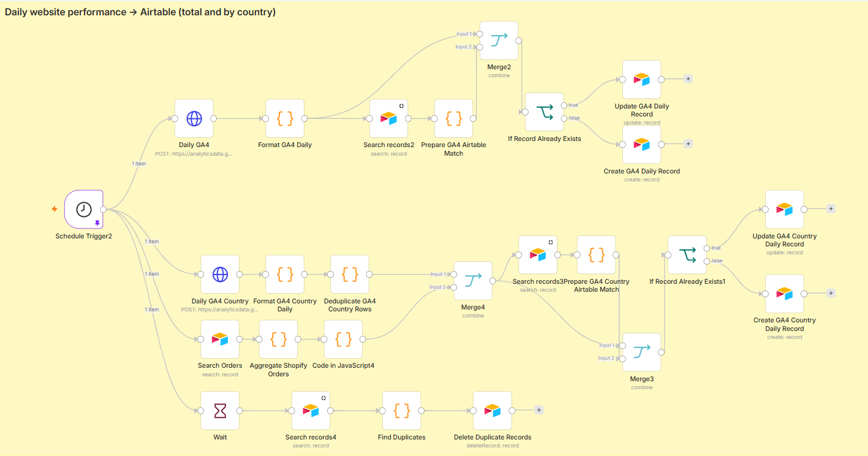The image size is (868, 456).
Task: Open the Merge2 combine node
Action: point(499,41)
